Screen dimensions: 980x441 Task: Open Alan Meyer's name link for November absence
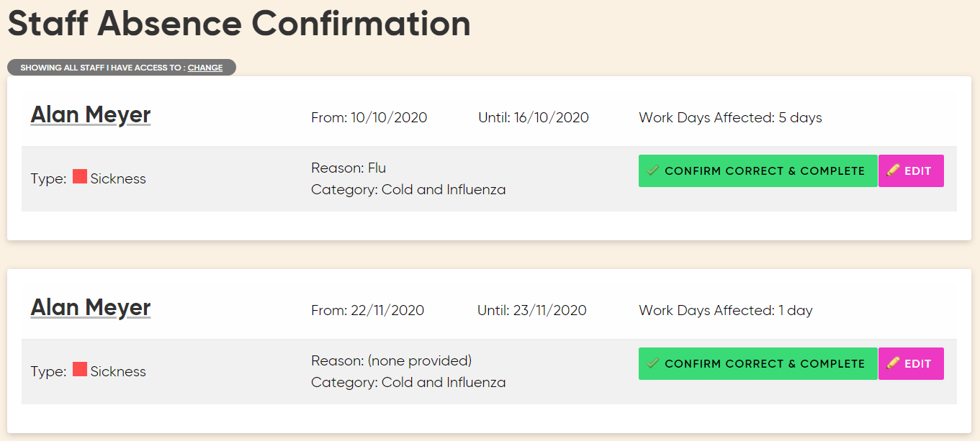(x=91, y=308)
